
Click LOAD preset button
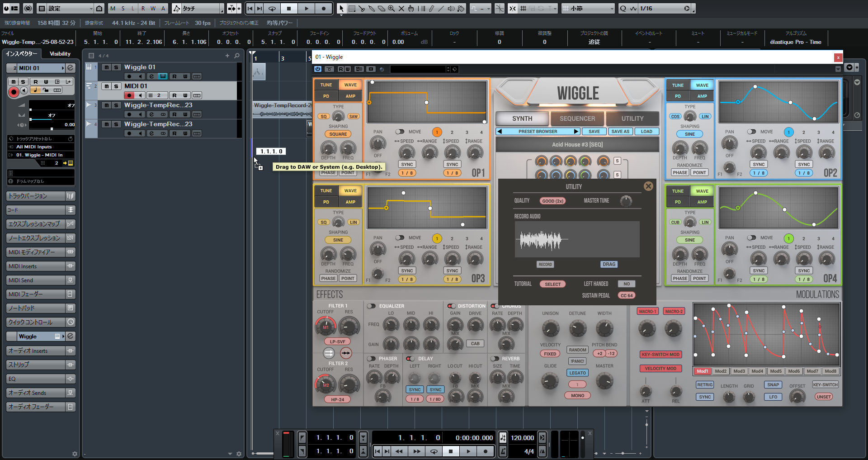tap(646, 132)
